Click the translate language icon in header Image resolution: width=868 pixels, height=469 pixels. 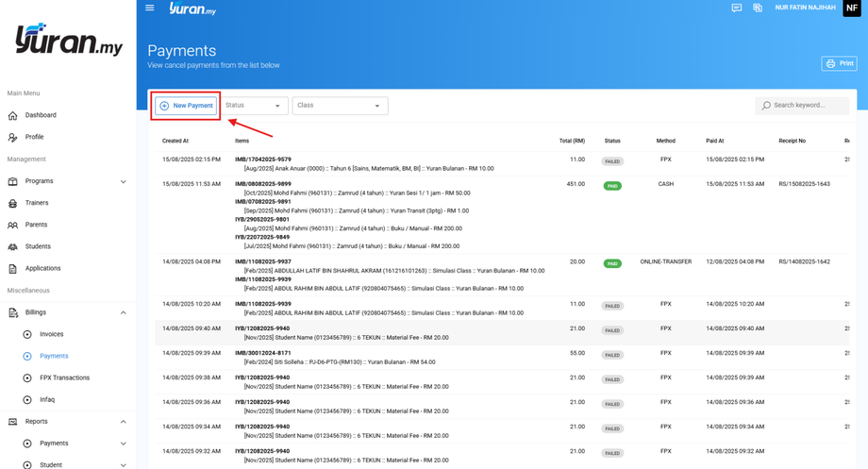(x=758, y=8)
